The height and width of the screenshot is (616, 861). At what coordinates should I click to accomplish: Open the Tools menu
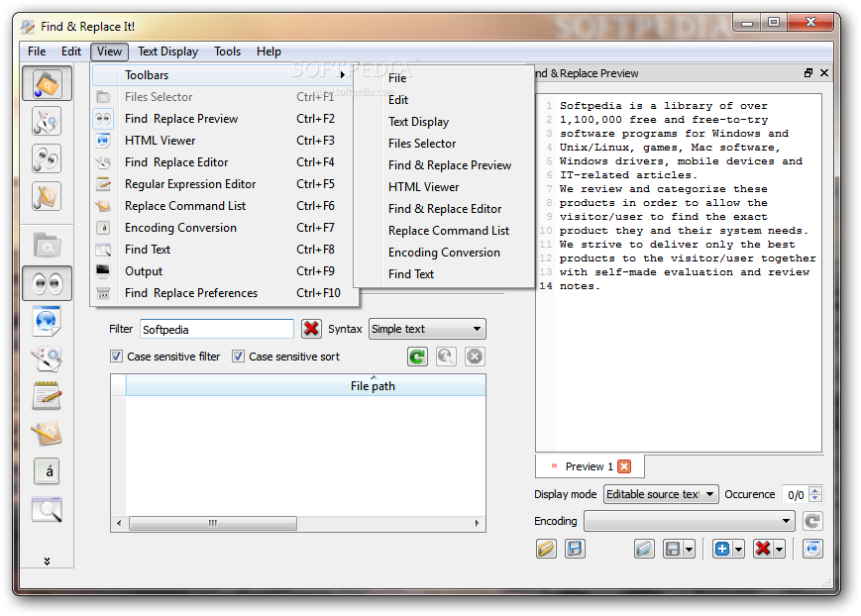point(227,51)
